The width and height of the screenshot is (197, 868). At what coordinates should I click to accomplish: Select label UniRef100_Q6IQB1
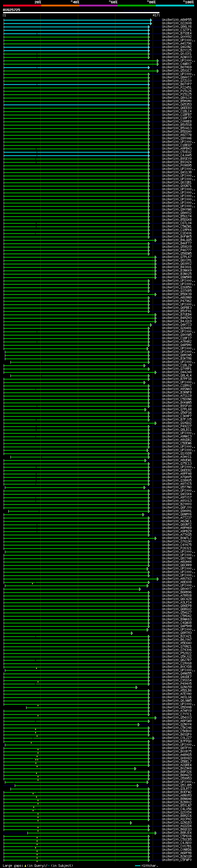pos(177,183)
